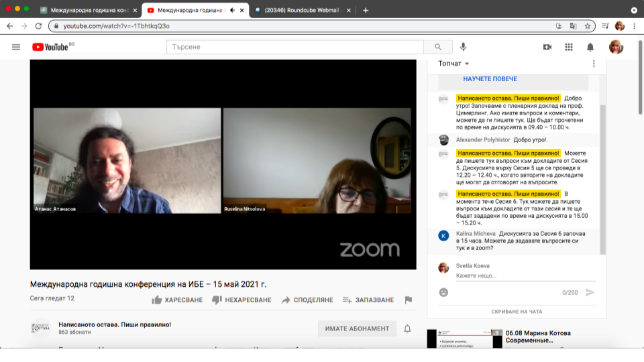The image size is (644, 362).
Task: Open a new browser tab
Action: pos(366,10)
